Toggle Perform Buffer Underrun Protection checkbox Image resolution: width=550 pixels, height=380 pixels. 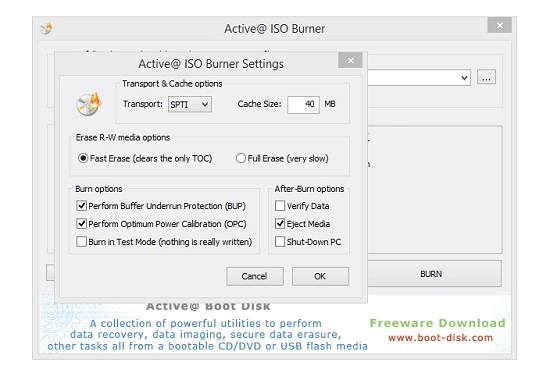click(81, 206)
